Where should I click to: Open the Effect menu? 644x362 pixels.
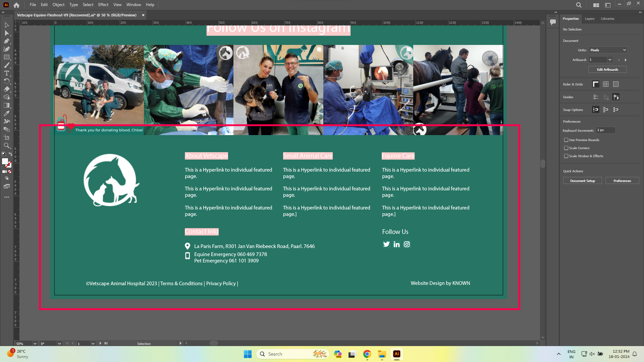point(103,5)
